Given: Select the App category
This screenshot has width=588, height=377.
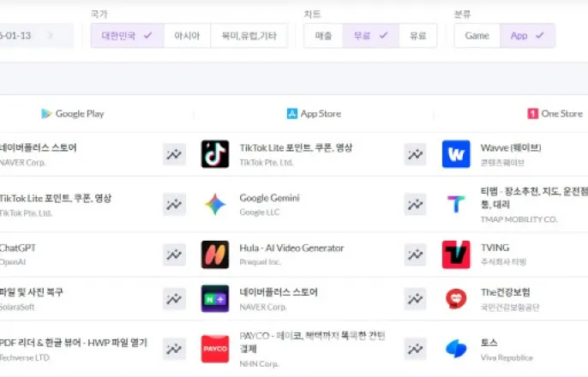Looking at the screenshot, I should (x=527, y=36).
